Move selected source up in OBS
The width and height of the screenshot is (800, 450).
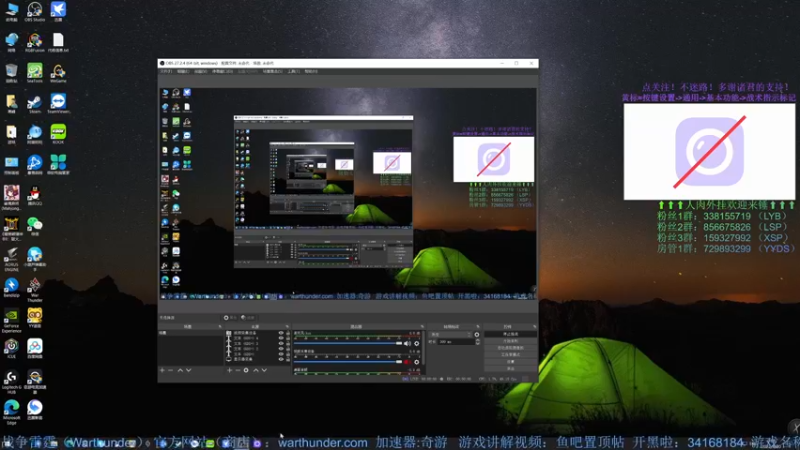coord(256,370)
